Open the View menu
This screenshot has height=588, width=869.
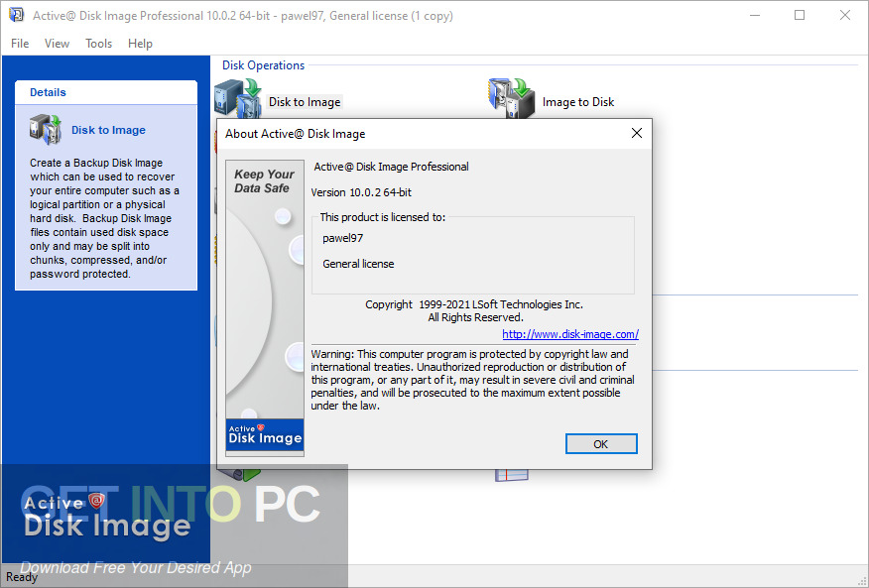[57, 44]
